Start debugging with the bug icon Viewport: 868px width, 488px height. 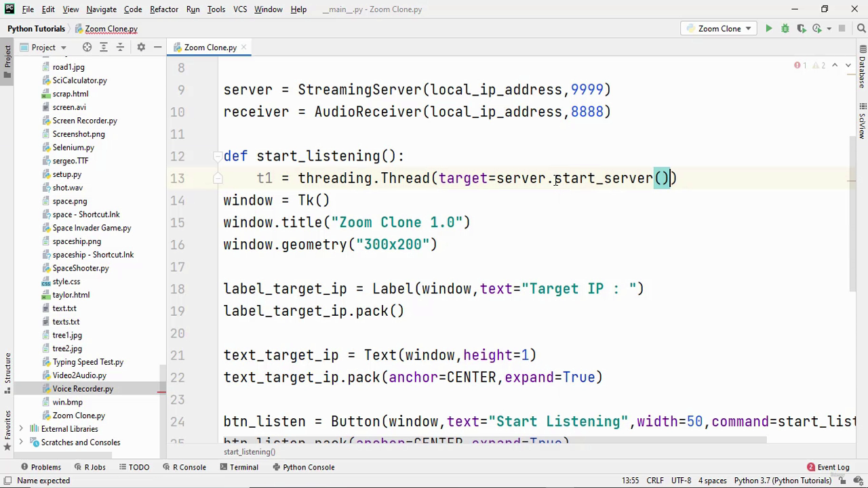[785, 28]
